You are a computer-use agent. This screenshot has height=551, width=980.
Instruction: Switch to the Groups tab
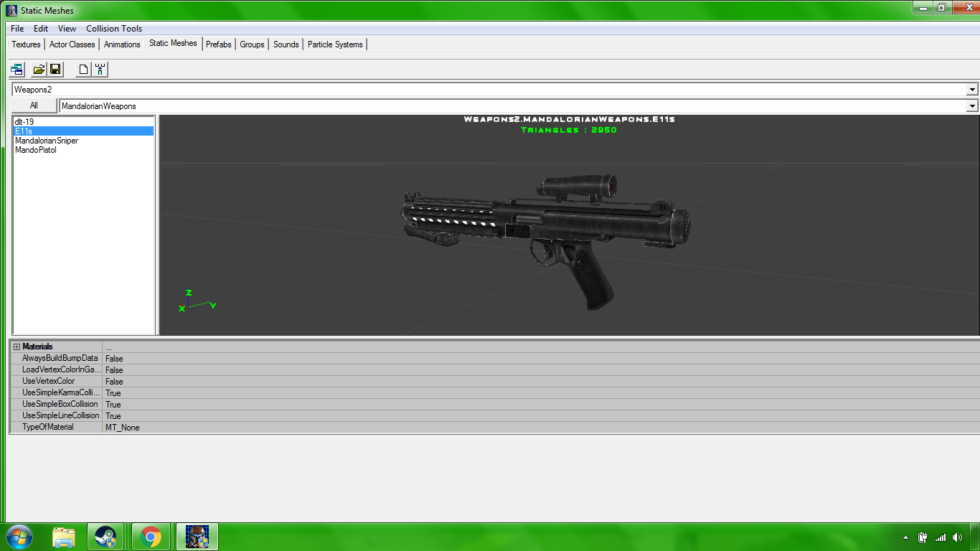coord(252,44)
